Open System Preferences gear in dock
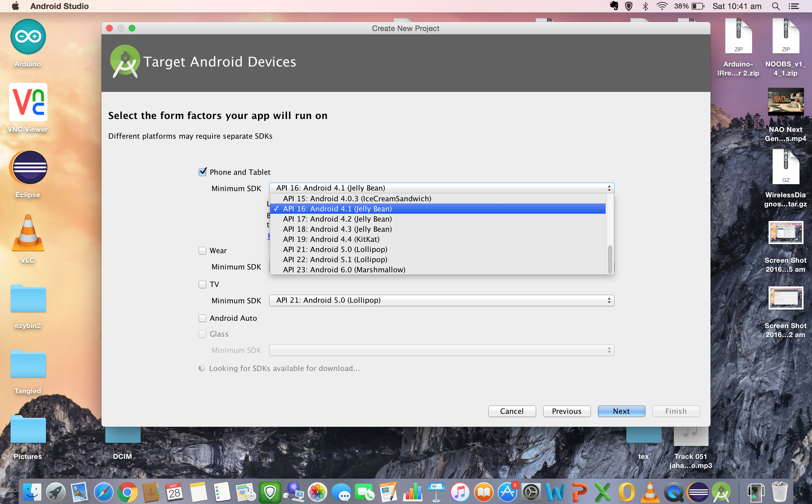 click(531, 492)
